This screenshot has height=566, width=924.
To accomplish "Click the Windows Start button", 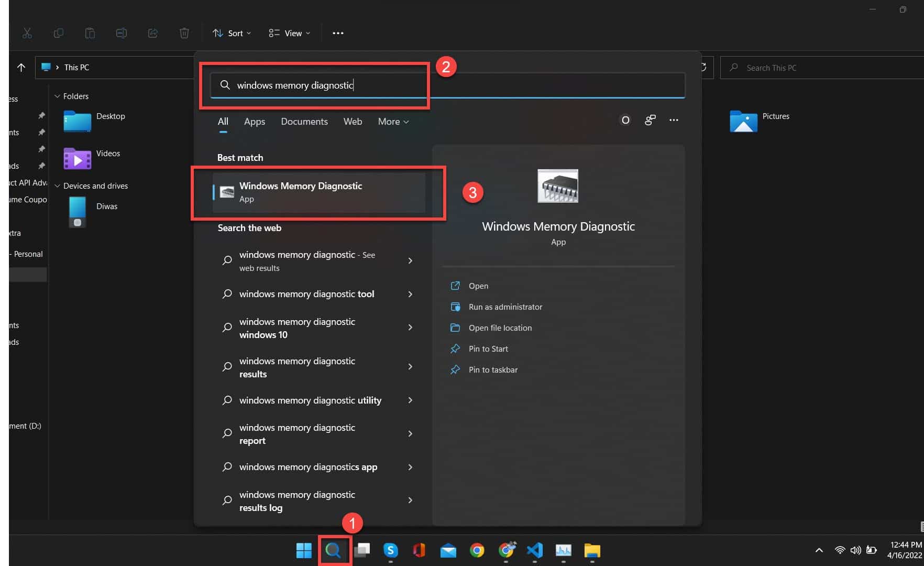I will coord(304,550).
